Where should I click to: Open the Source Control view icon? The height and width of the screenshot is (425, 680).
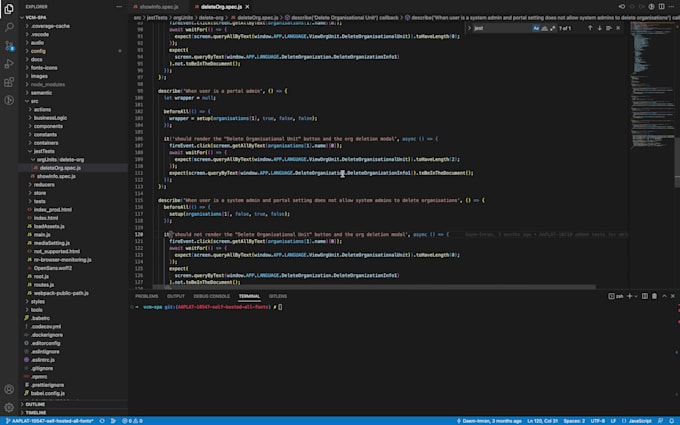pyautogui.click(x=9, y=46)
